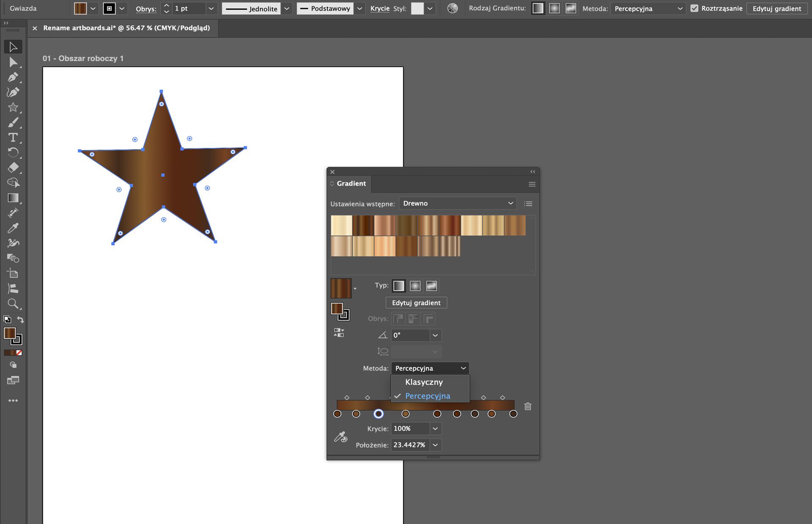This screenshot has width=812, height=524.
Task: Select the Pen tool
Action: tap(13, 77)
